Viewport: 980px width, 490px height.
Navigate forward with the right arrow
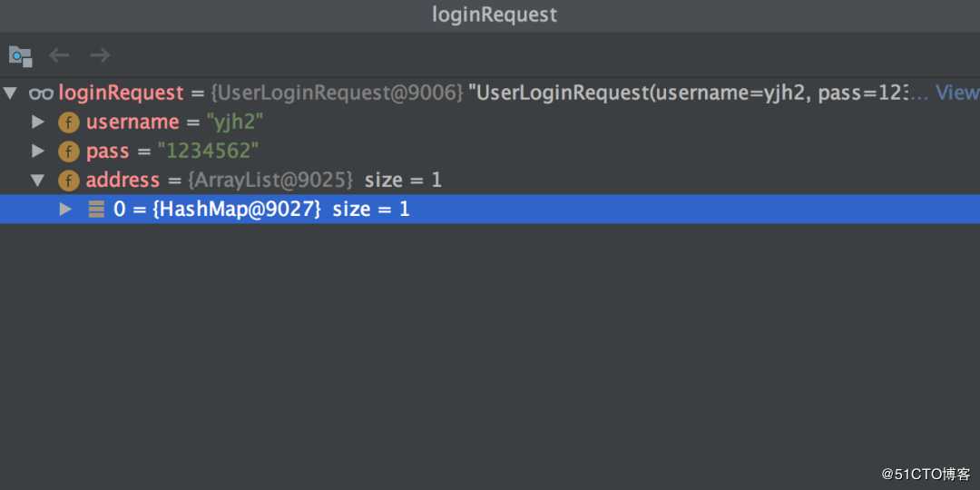coord(100,55)
